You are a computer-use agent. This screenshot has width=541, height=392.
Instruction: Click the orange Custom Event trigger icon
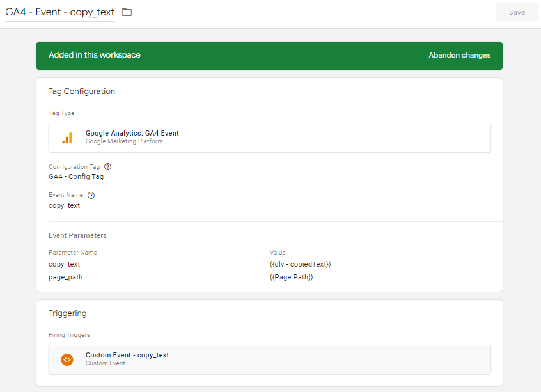67,359
